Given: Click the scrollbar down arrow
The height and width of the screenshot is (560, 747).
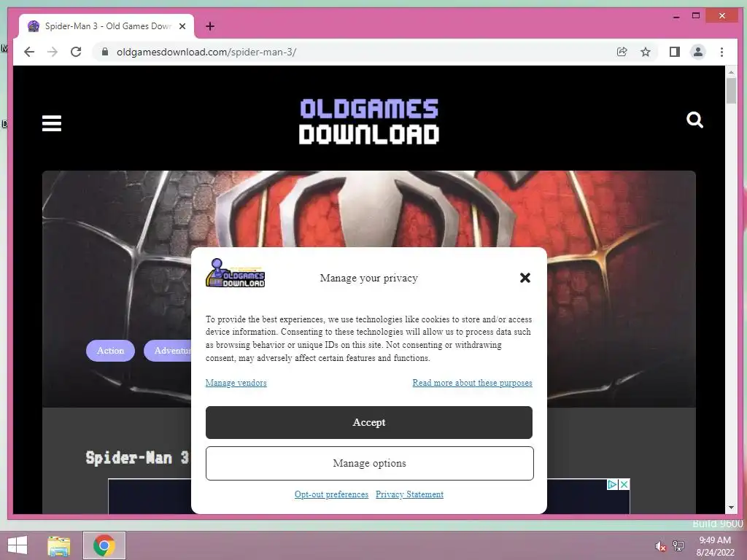Looking at the screenshot, I should click(x=731, y=507).
